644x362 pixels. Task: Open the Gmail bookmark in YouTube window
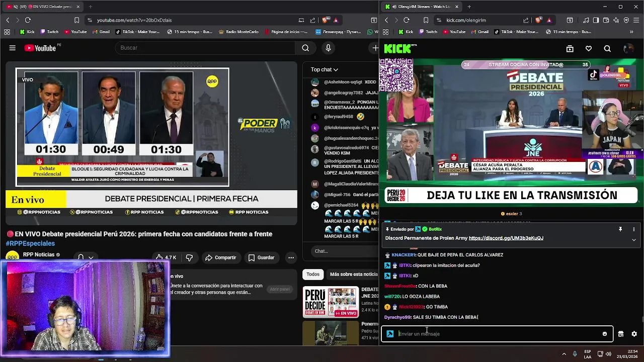101,32
